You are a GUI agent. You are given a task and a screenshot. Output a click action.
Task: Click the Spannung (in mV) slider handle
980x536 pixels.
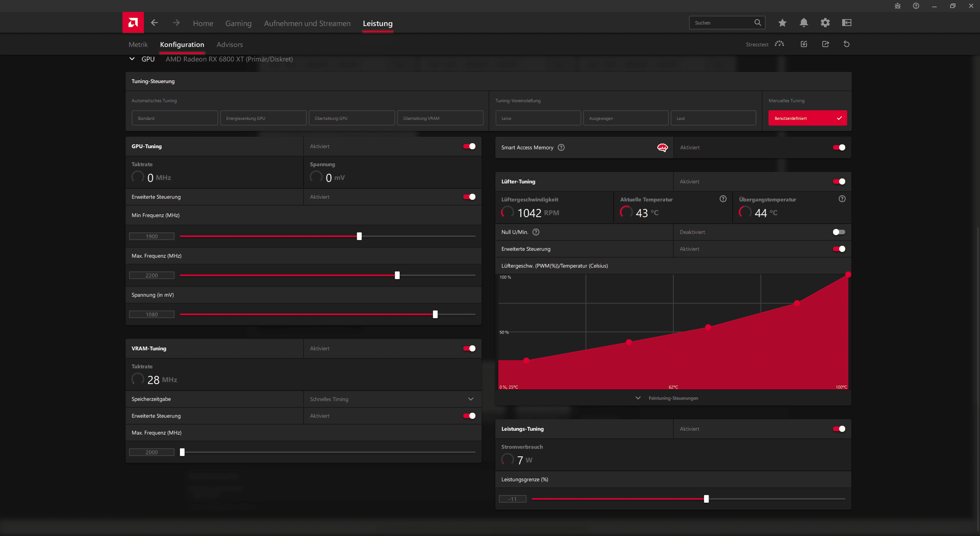[435, 314]
